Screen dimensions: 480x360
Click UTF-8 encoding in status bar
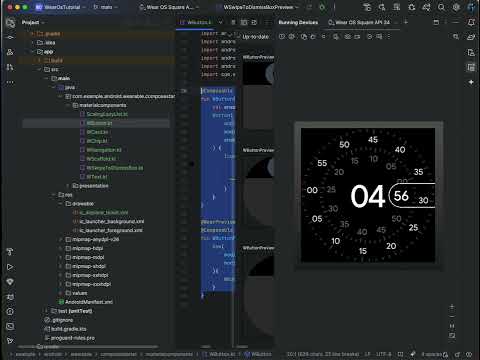384,354
